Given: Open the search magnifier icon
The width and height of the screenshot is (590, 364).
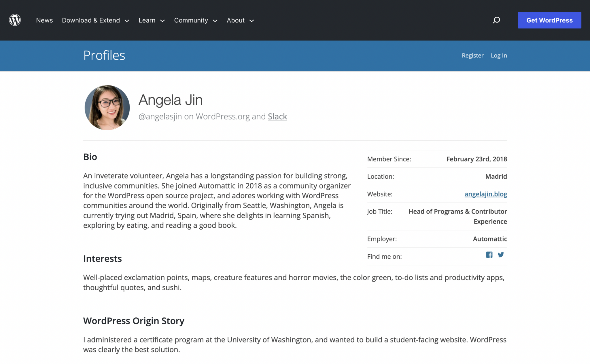Looking at the screenshot, I should pos(496,20).
